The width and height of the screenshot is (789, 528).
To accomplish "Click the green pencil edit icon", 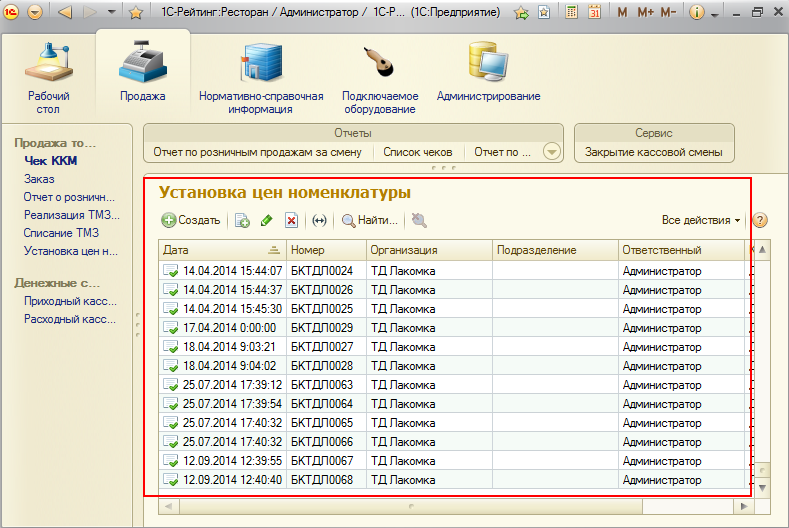I will click(266, 220).
